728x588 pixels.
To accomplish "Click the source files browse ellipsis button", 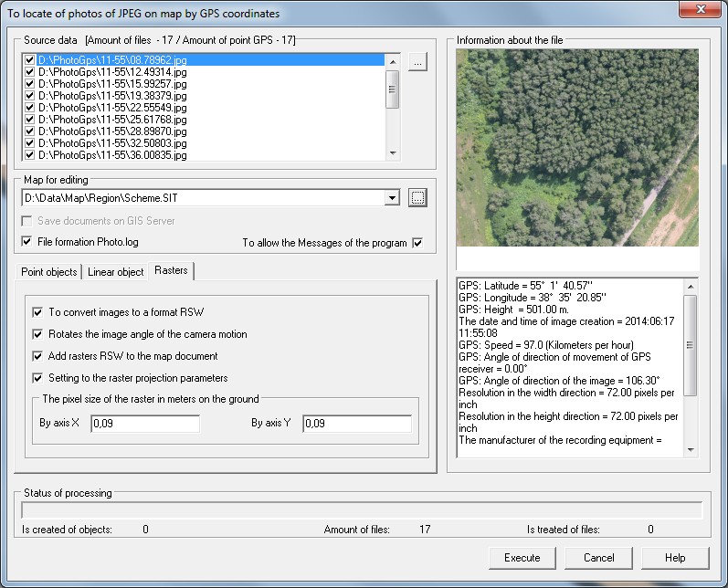I will point(417,62).
